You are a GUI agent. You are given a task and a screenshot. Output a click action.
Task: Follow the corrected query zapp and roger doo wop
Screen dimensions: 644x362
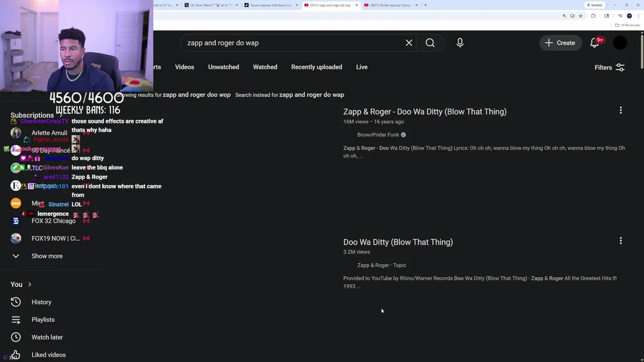(197, 95)
